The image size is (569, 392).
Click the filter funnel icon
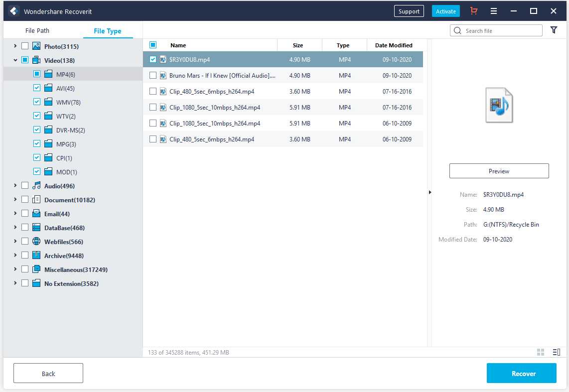click(x=554, y=30)
